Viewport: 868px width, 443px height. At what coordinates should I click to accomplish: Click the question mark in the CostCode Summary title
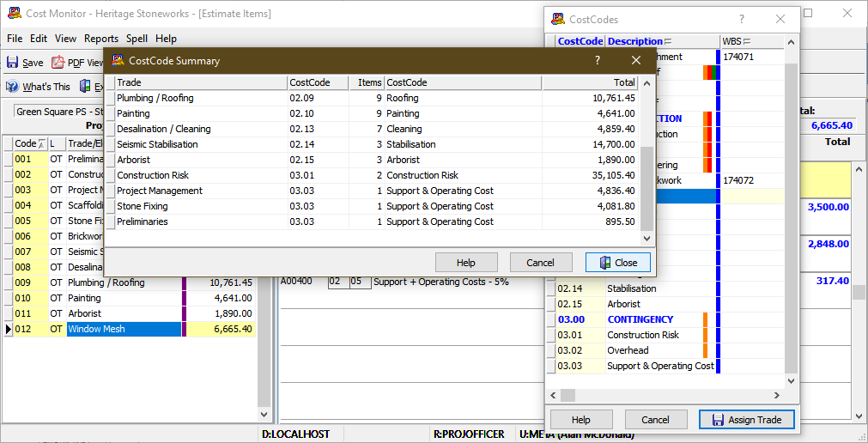click(x=598, y=60)
